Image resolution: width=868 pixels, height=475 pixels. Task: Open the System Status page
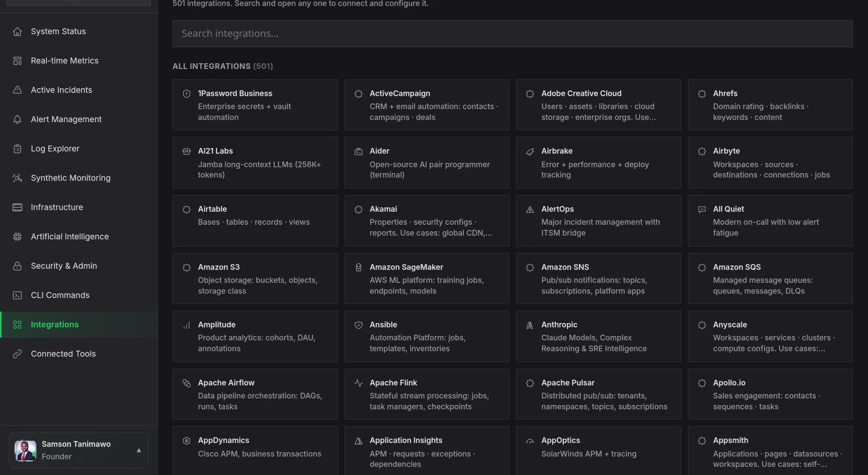point(79,31)
